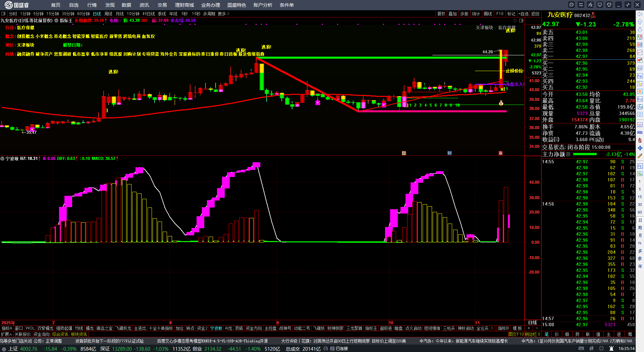The image size is (644, 352).
Task: Open the F10 company info button
Action: [500, 14]
